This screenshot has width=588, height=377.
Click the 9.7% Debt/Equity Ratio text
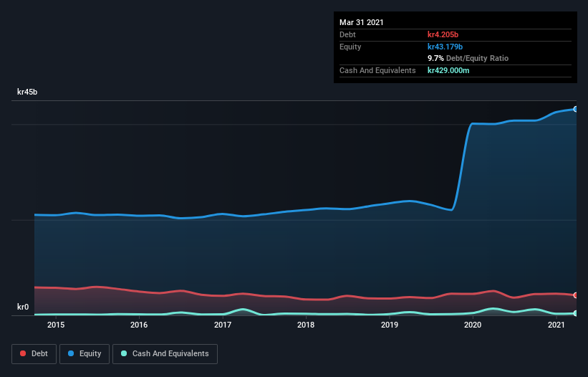coord(468,59)
